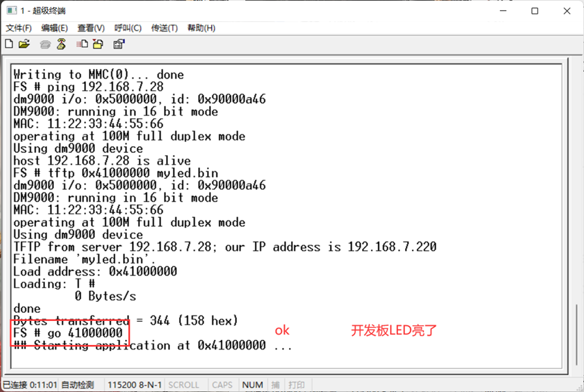Click the Disconnect toolbar icon

click(61, 44)
